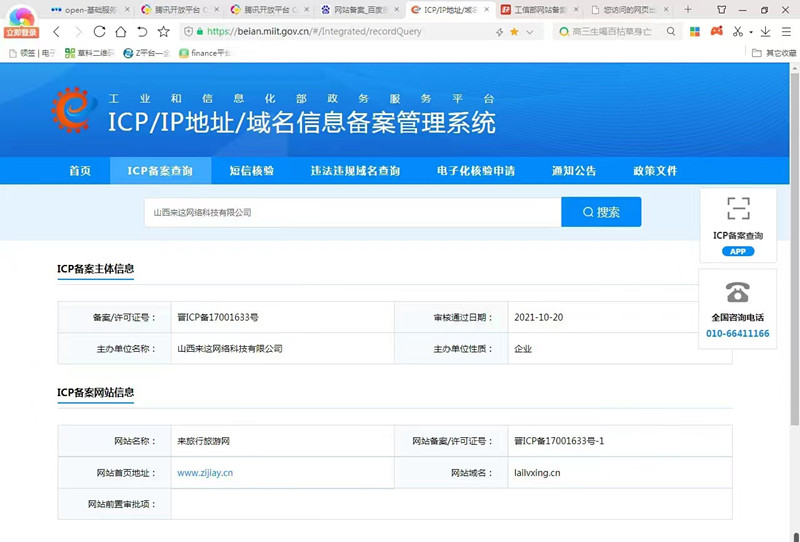
Task: Click the skin T-shirt icon in the title bar
Action: [x=721, y=9]
